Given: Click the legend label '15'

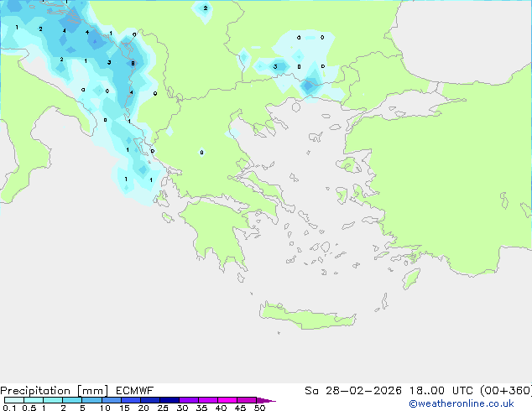Looking at the screenshot, I should [124, 408].
